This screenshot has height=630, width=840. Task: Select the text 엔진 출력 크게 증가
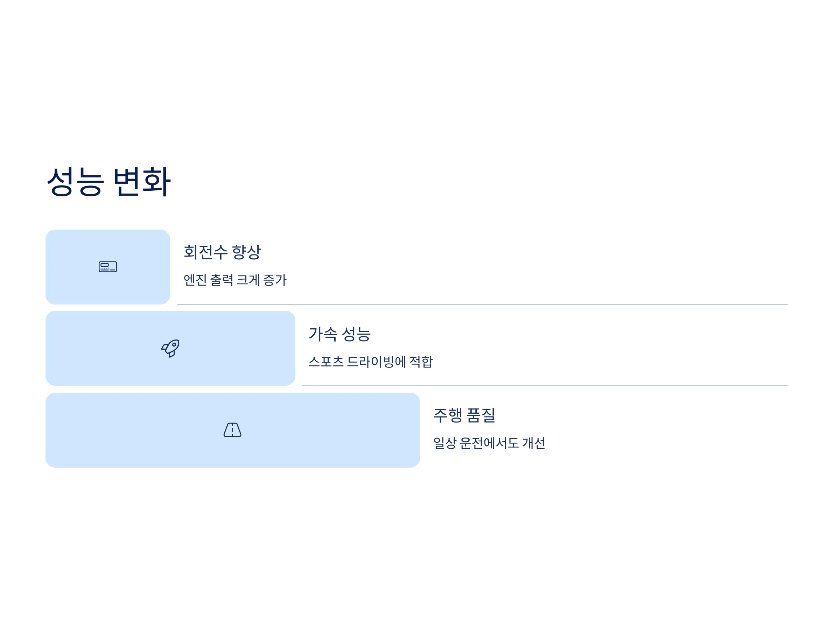[235, 280]
